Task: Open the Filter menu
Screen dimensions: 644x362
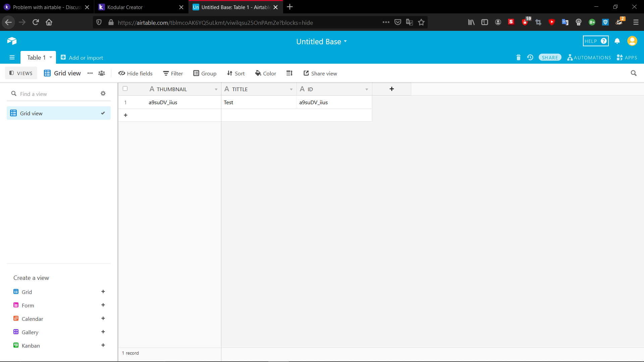Action: (x=173, y=73)
